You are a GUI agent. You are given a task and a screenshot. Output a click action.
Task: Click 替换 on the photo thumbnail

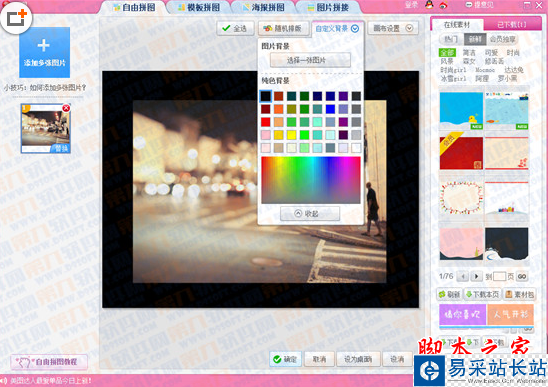click(61, 149)
